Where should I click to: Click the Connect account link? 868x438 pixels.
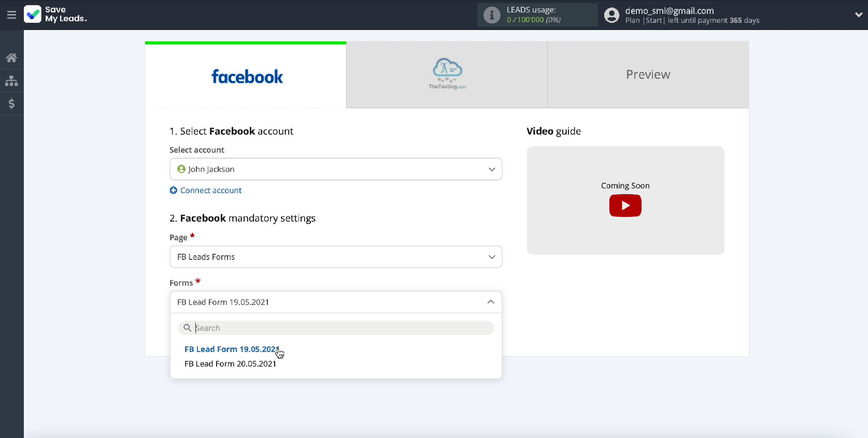(210, 191)
